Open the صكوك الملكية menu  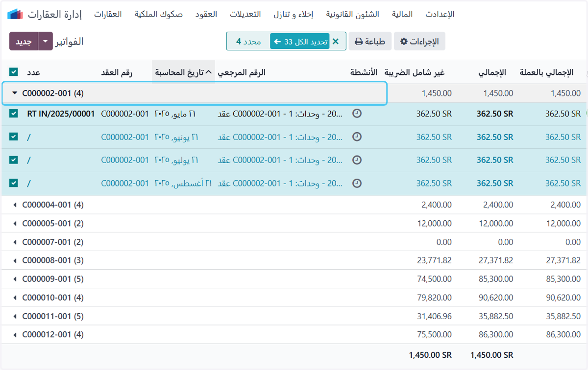[159, 14]
